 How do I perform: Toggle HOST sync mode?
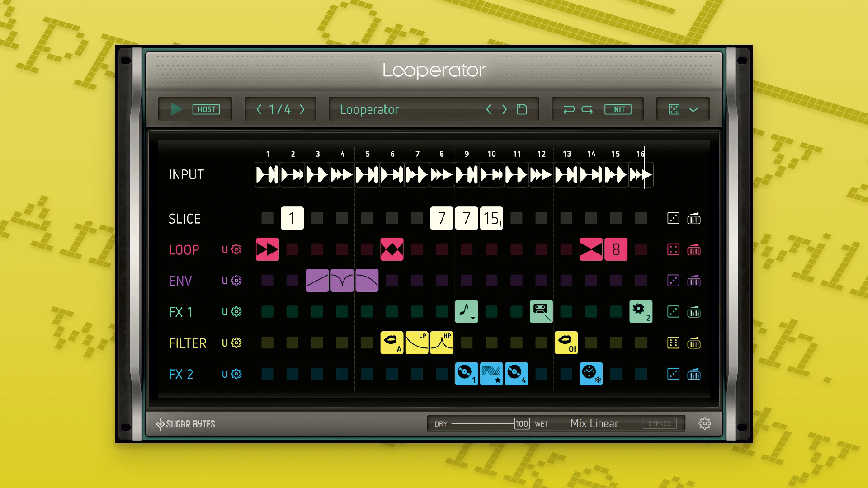(x=207, y=109)
